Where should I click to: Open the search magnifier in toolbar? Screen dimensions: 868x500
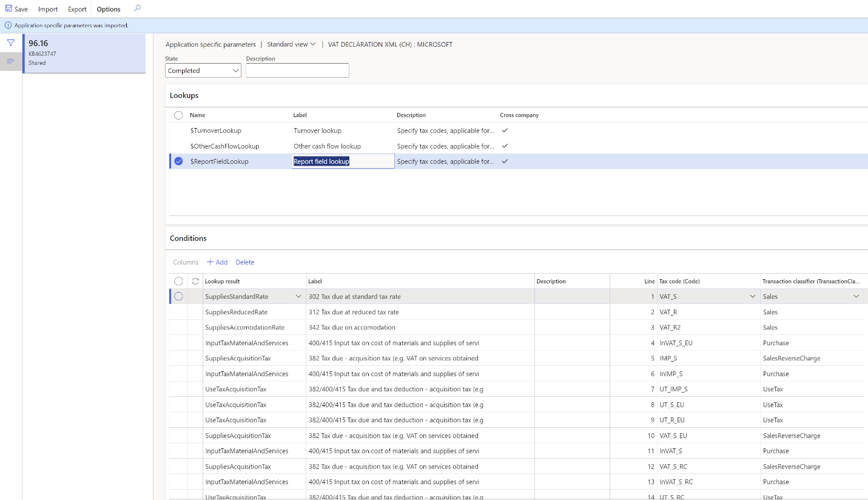click(x=137, y=8)
